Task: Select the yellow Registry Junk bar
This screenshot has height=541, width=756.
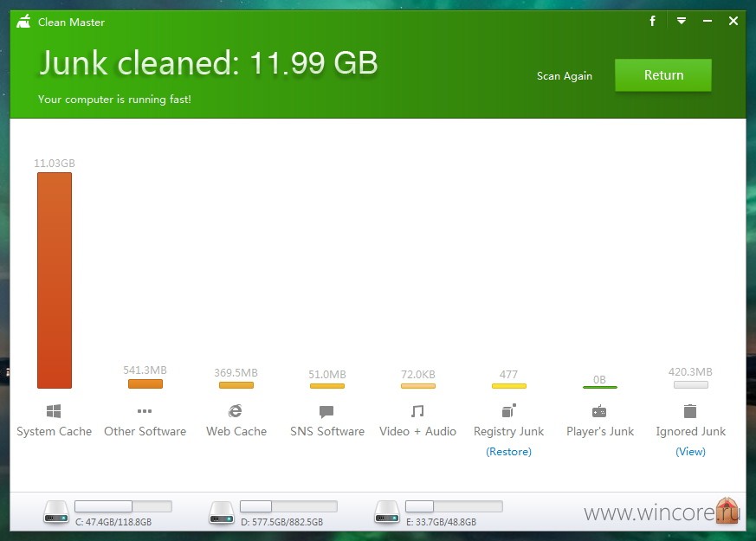Action: click(x=509, y=386)
